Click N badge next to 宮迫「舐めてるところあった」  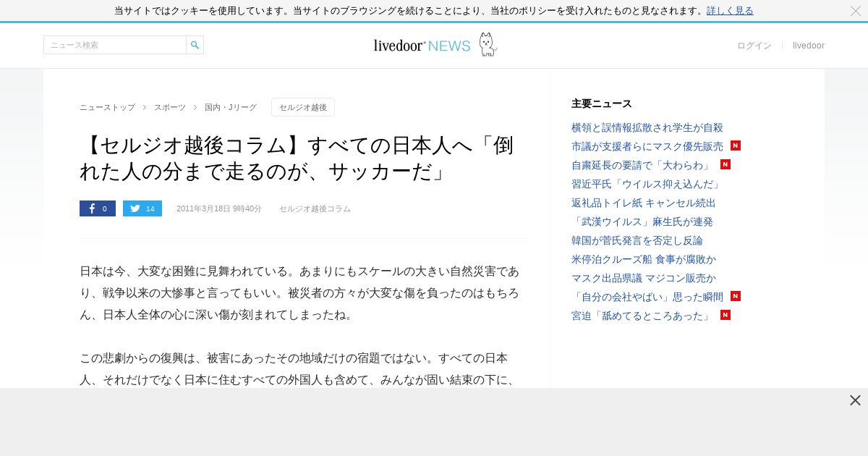[x=726, y=315]
